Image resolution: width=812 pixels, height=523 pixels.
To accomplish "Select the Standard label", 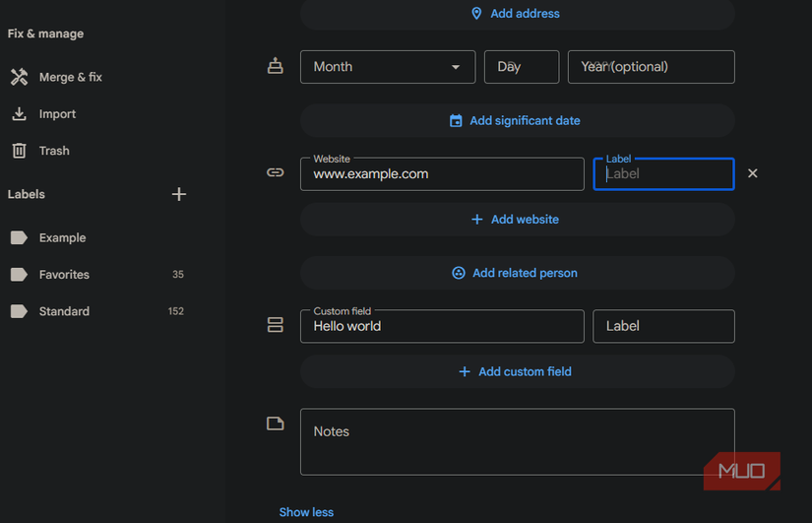I will (64, 311).
